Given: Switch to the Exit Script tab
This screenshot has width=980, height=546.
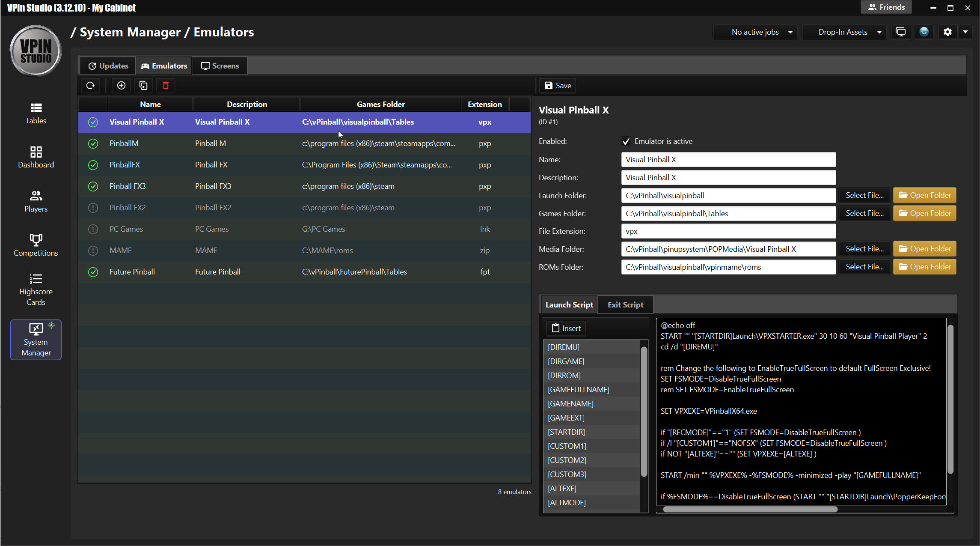Looking at the screenshot, I should click(x=625, y=305).
